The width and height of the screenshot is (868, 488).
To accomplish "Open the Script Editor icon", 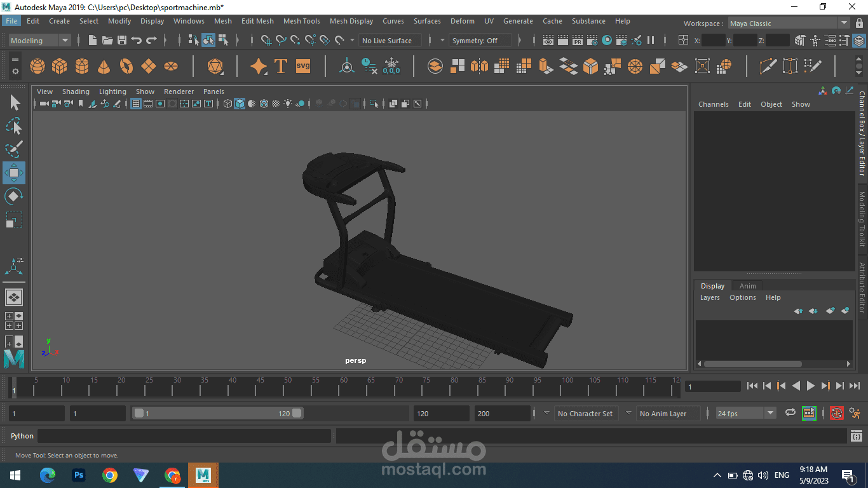I will tap(857, 437).
